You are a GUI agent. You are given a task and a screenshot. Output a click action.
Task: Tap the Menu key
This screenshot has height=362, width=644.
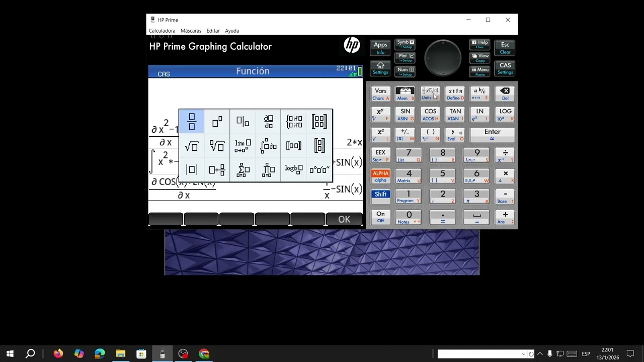coord(480,71)
